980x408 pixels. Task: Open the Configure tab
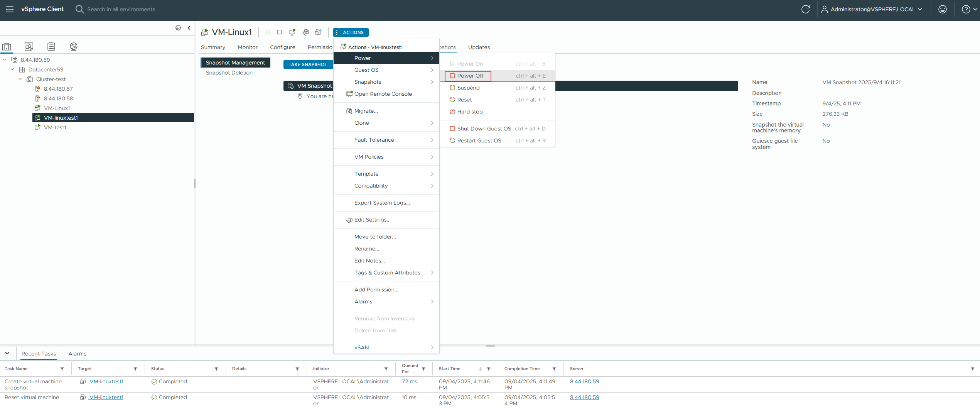tap(283, 47)
